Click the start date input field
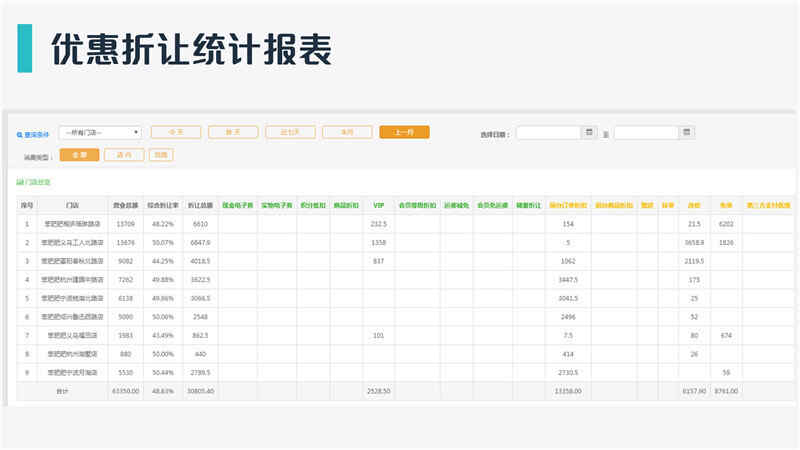The width and height of the screenshot is (800, 450). point(548,133)
